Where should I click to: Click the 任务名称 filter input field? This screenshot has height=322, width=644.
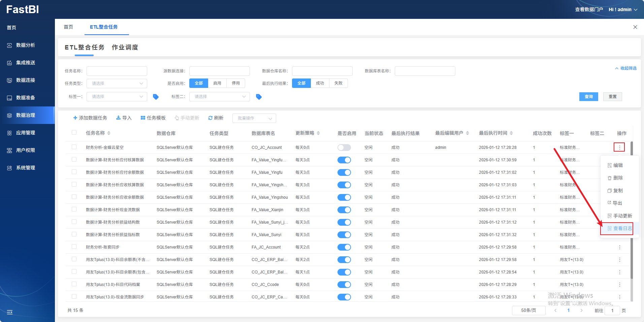117,71
